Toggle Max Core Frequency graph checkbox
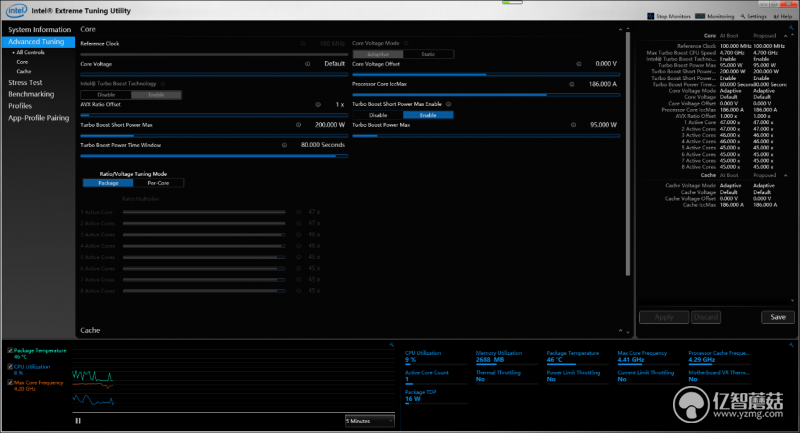This screenshot has width=800, height=433. (10, 383)
